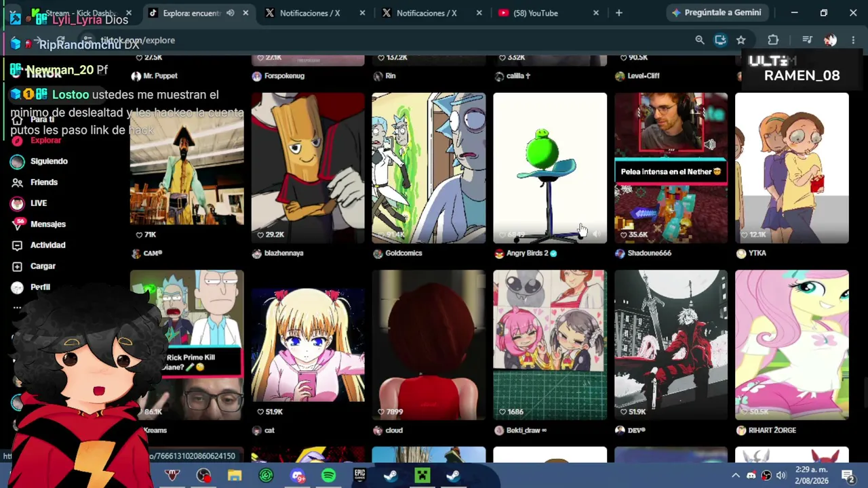
Task: Mute the TikTok tab audio icon
Action: coord(231,13)
